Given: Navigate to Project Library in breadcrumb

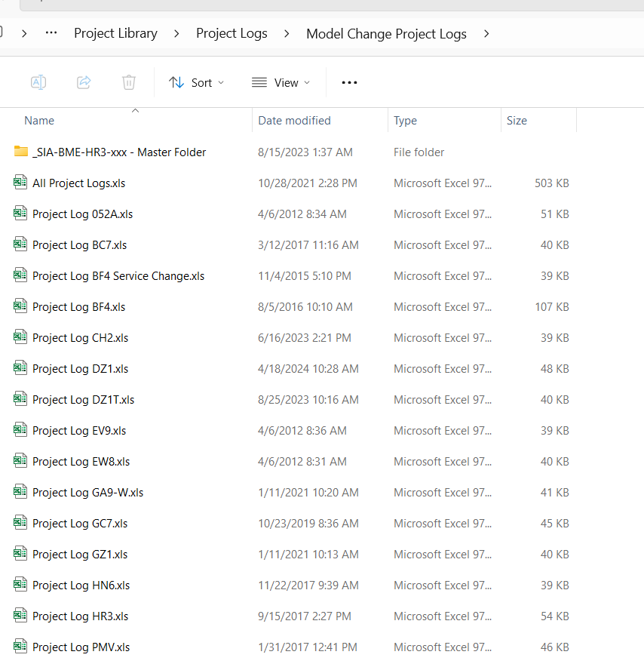Looking at the screenshot, I should (x=115, y=33).
